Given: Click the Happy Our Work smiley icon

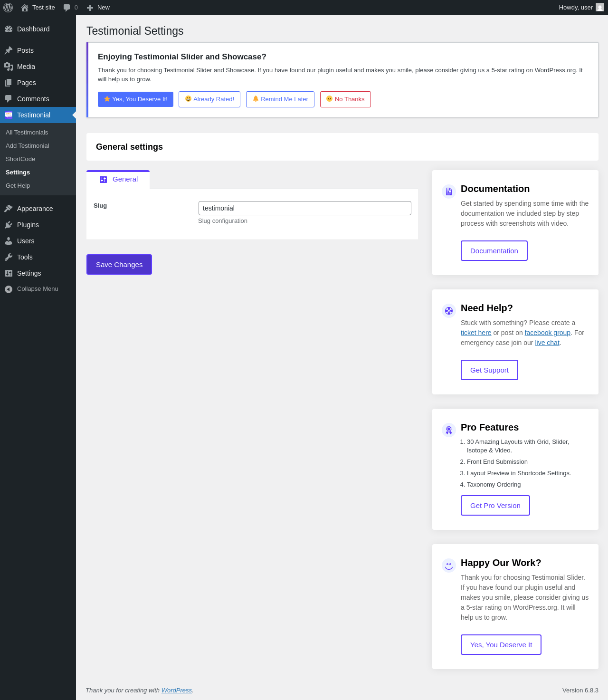Looking at the screenshot, I should tap(449, 566).
